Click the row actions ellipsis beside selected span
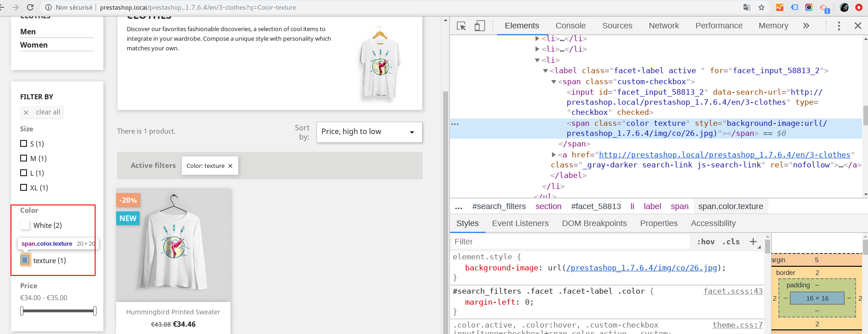868x334 pixels. click(x=455, y=124)
